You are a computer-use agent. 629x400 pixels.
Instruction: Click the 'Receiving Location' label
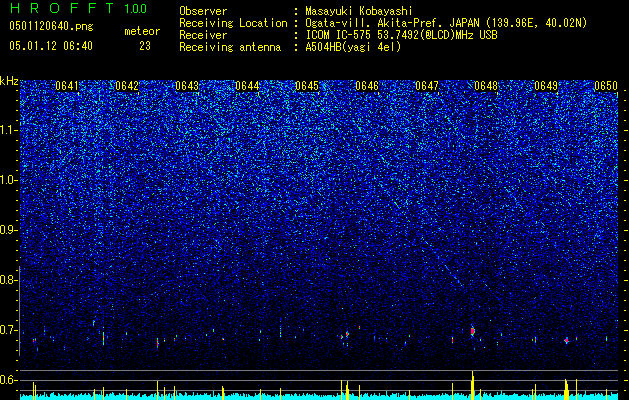(233, 23)
